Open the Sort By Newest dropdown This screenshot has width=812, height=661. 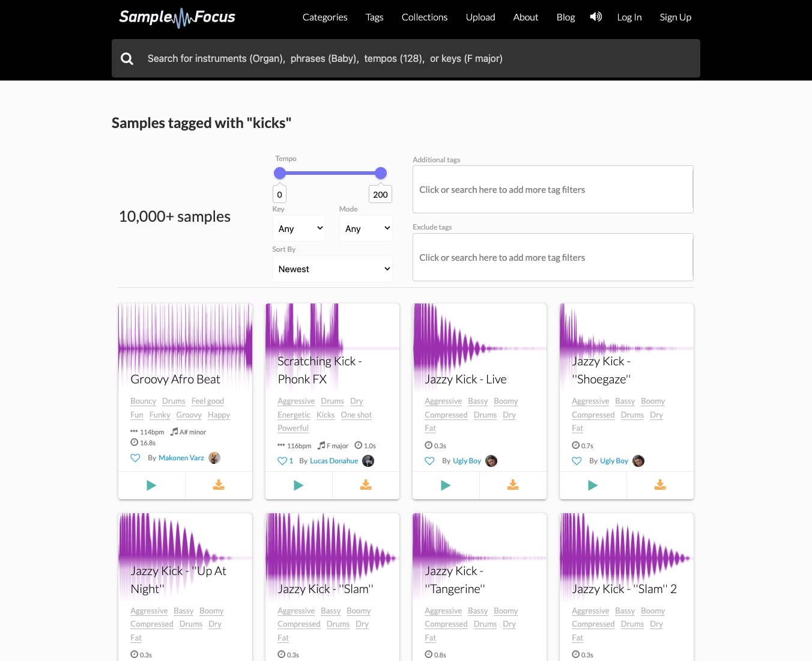(x=333, y=269)
